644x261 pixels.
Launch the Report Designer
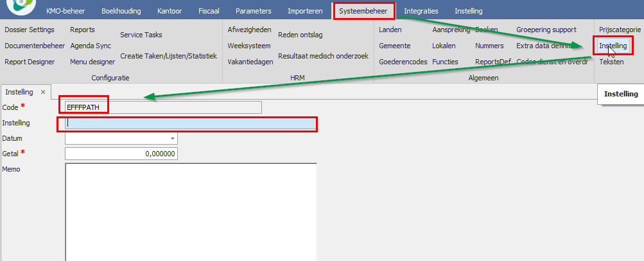pyautogui.click(x=31, y=62)
